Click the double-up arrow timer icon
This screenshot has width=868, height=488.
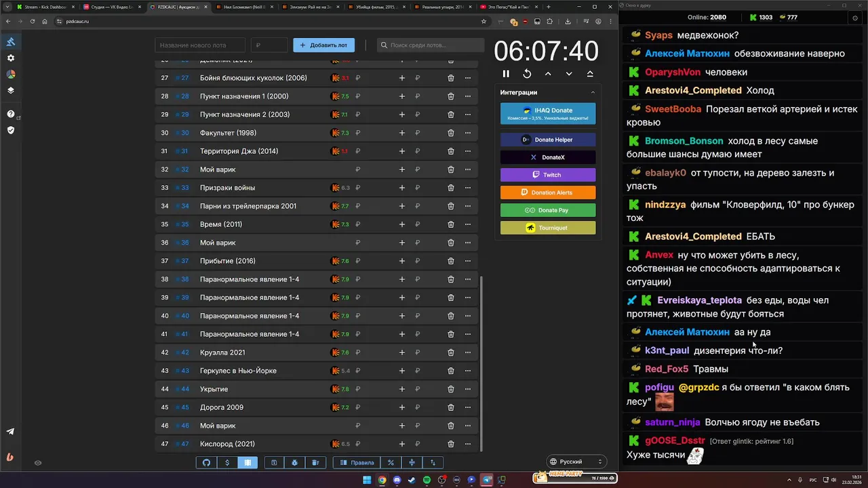click(x=590, y=74)
